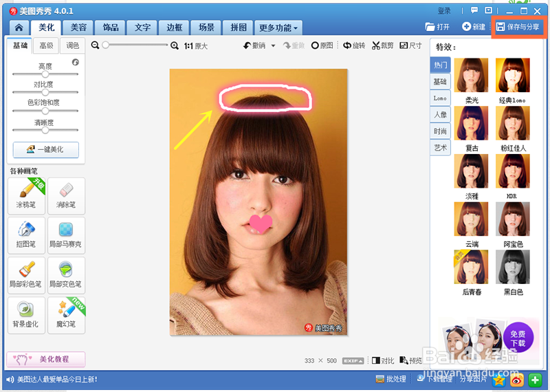Select the 局部变色笔 tool
Viewport: 550px width, 392px height.
pos(66,275)
